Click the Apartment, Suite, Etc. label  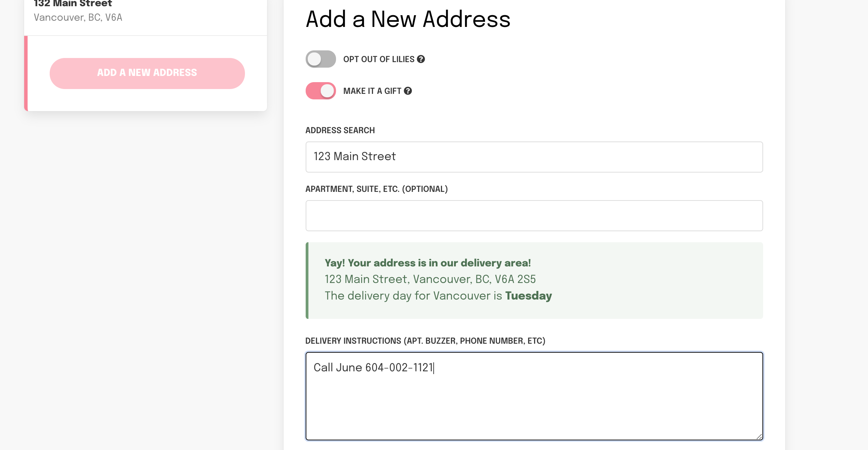click(376, 189)
